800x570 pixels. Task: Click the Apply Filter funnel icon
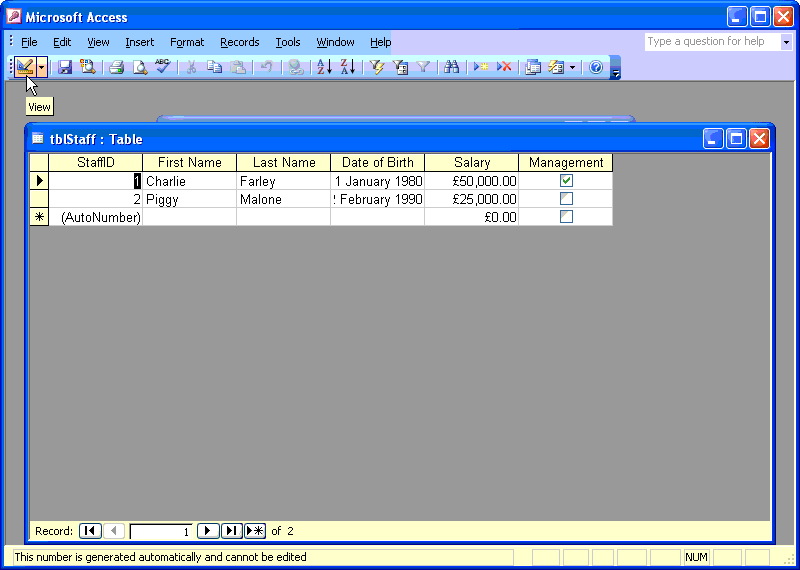click(422, 67)
